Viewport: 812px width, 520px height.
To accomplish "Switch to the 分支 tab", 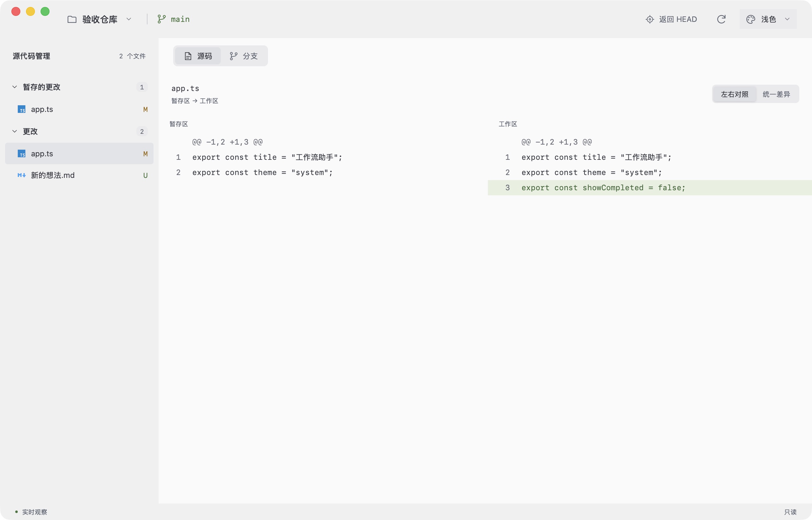I will click(x=244, y=56).
